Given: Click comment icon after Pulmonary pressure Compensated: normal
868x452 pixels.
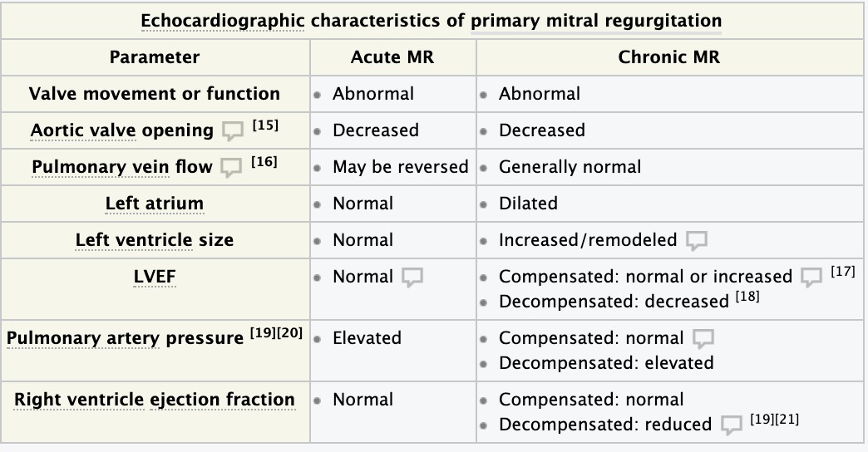Looking at the screenshot, I should tap(703, 339).
